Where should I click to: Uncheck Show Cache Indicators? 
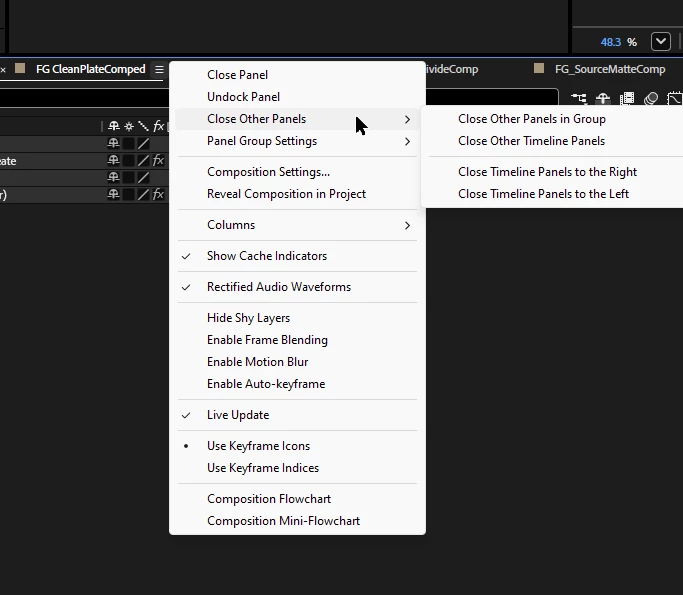pos(297,256)
